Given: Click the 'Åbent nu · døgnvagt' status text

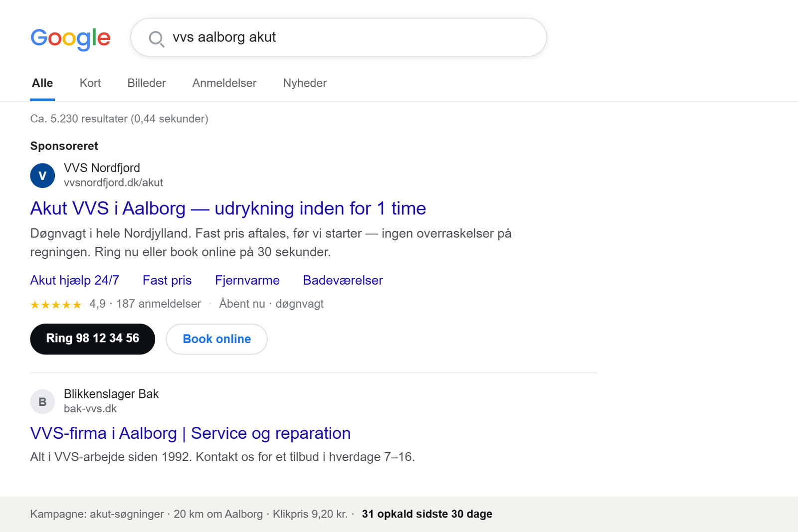Looking at the screenshot, I should (x=271, y=304).
